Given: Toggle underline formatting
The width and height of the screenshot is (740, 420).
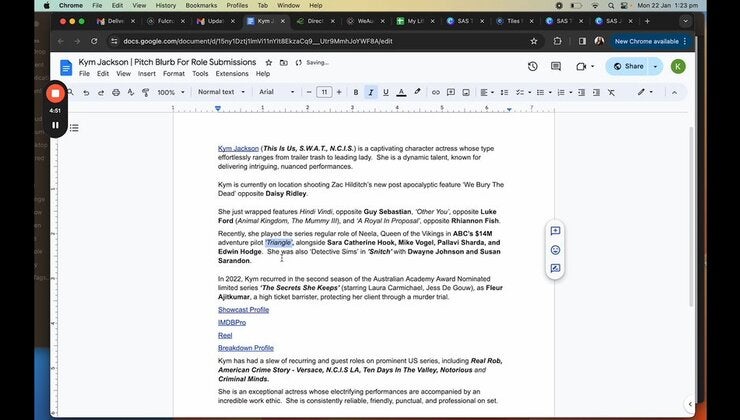Looking at the screenshot, I should [x=386, y=92].
